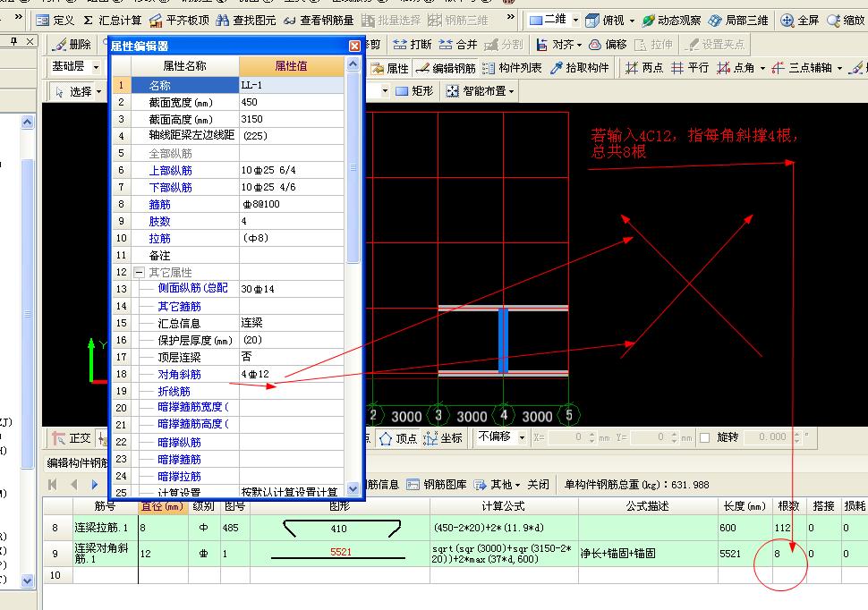Click the 属性值 column header
This screenshot has height=610, width=868.
[x=291, y=66]
